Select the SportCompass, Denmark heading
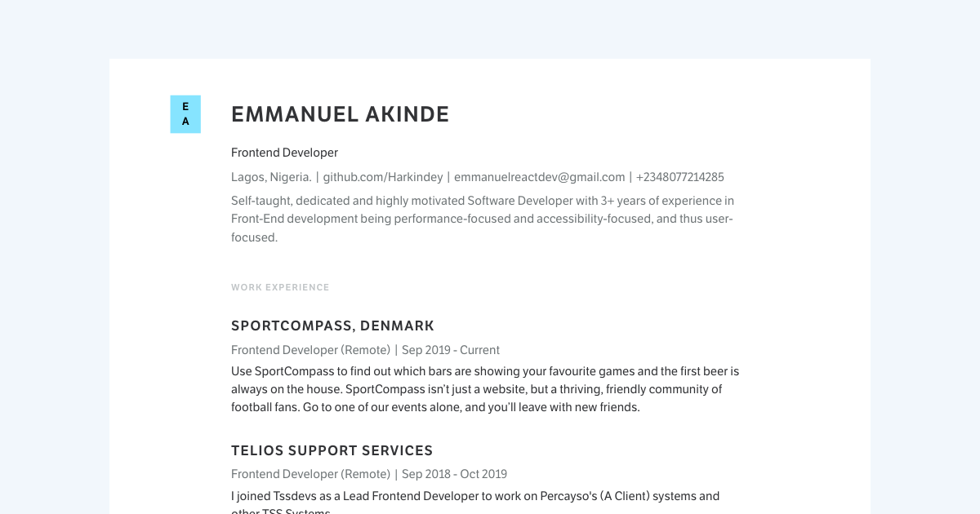Screen dimensions: 980x514 (332, 326)
